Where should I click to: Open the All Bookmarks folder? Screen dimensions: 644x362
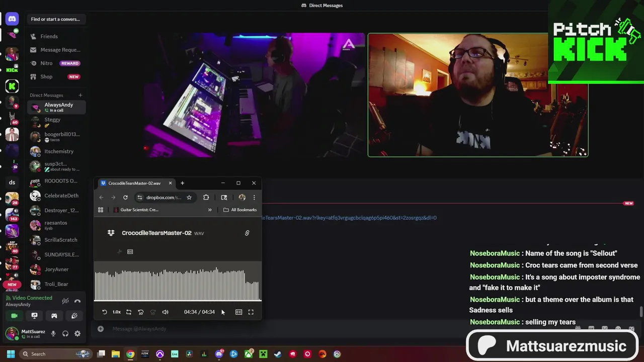(240, 210)
